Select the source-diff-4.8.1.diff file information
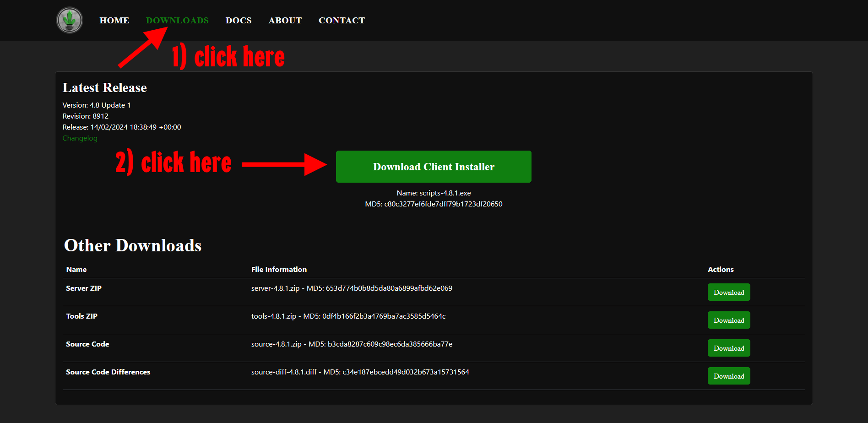This screenshot has width=868, height=423. (x=360, y=372)
